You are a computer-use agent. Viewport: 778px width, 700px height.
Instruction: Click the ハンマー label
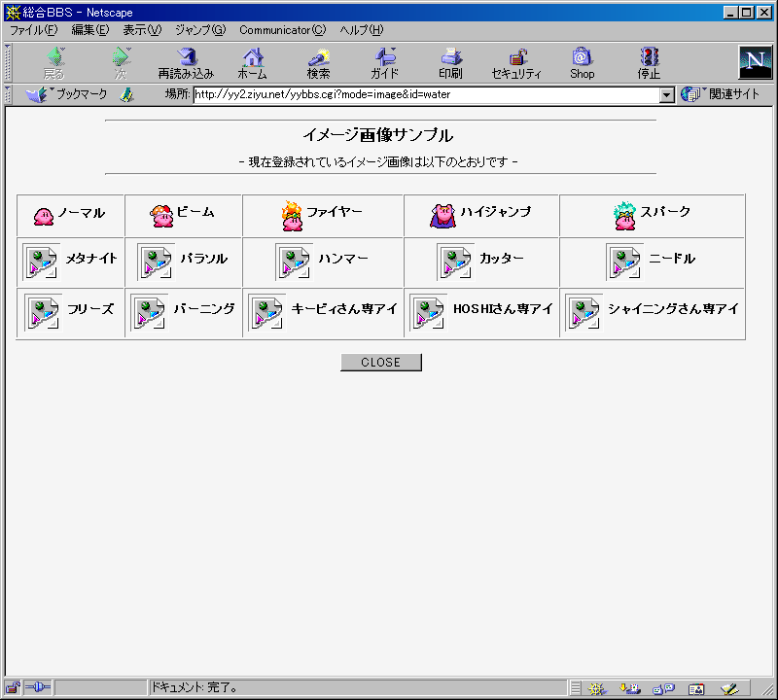click(343, 259)
